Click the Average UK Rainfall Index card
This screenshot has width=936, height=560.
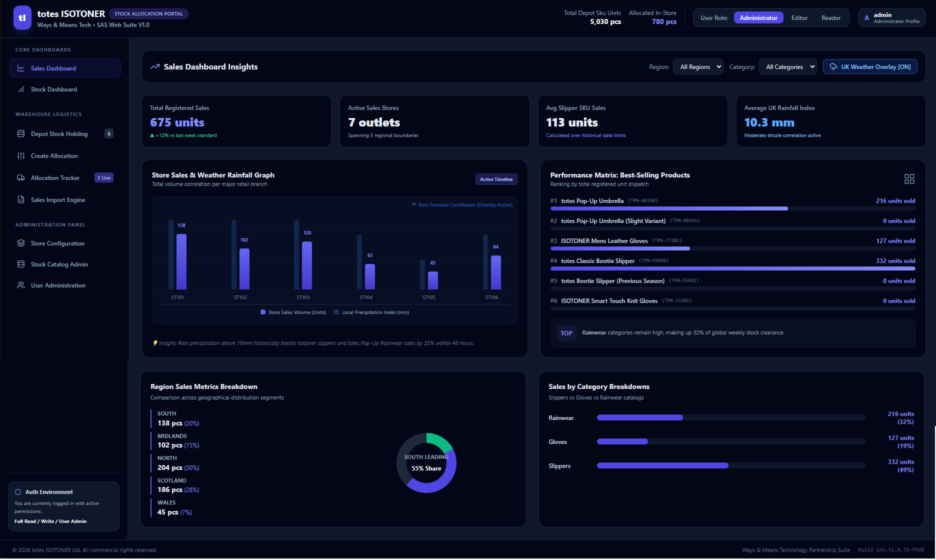tap(830, 121)
